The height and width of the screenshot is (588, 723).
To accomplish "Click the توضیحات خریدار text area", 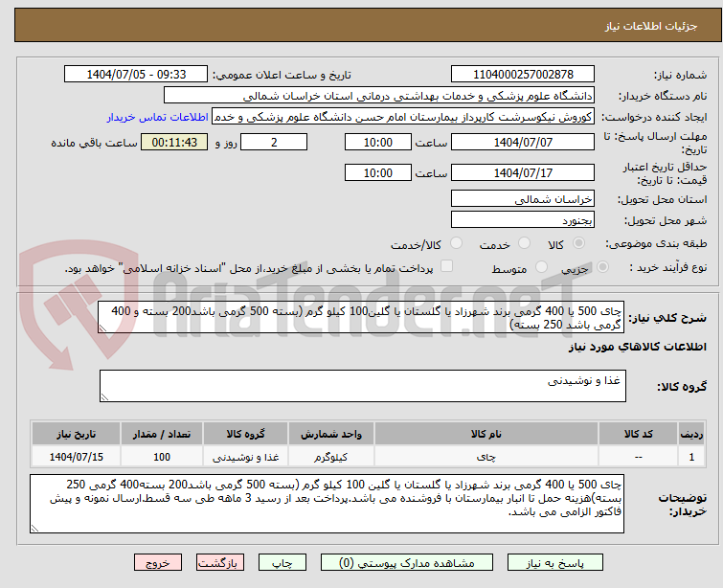I will [327, 504].
